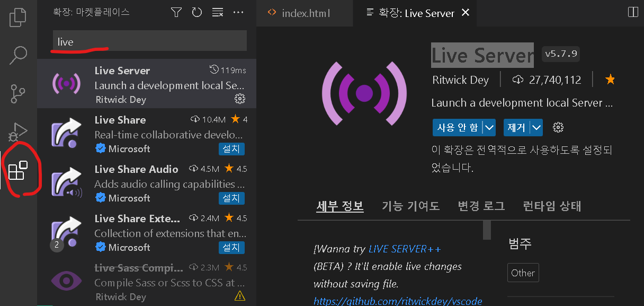The image size is (644, 306).
Task: Open the Explorer view in activity bar
Action: pyautogui.click(x=18, y=16)
